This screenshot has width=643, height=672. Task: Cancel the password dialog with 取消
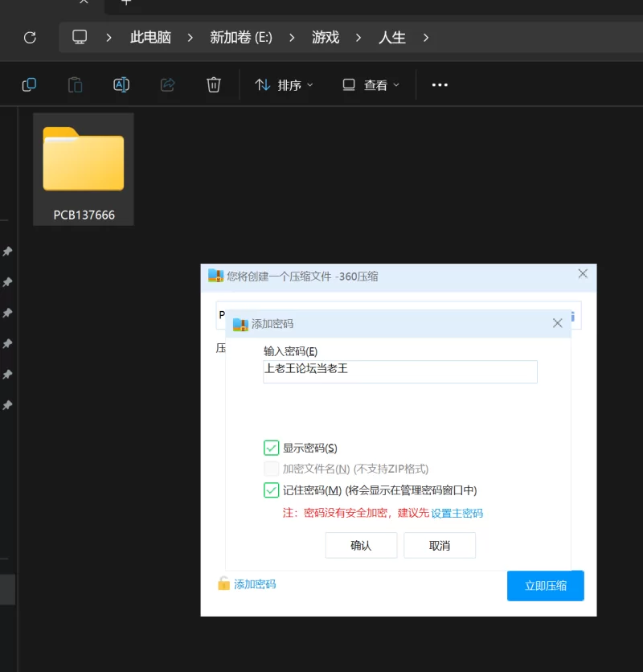click(440, 545)
